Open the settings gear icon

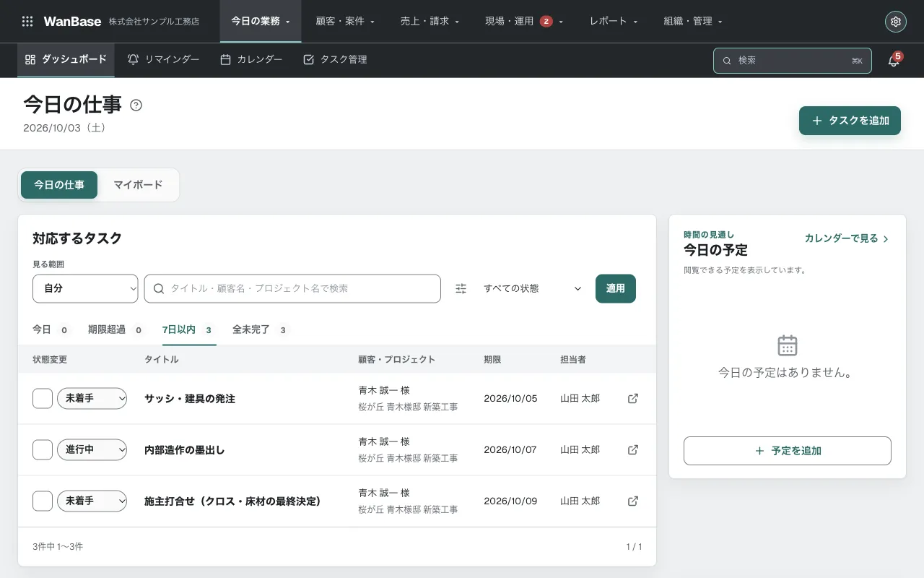click(x=896, y=22)
